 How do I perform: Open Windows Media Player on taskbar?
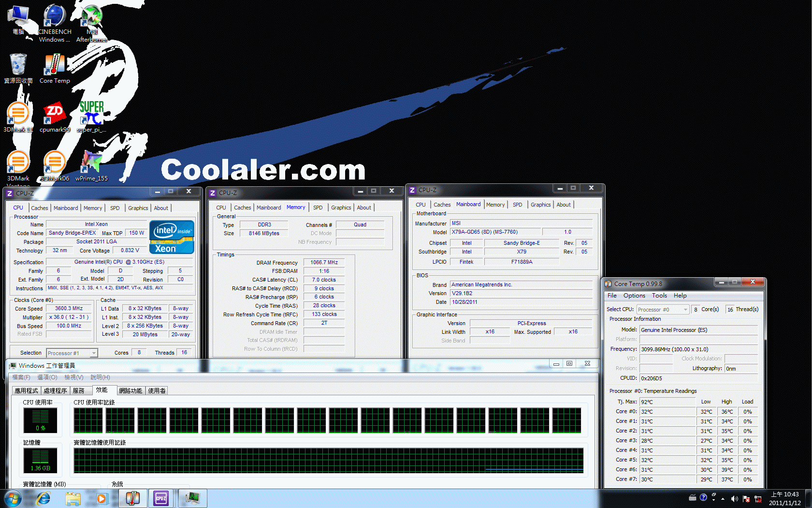(x=101, y=498)
